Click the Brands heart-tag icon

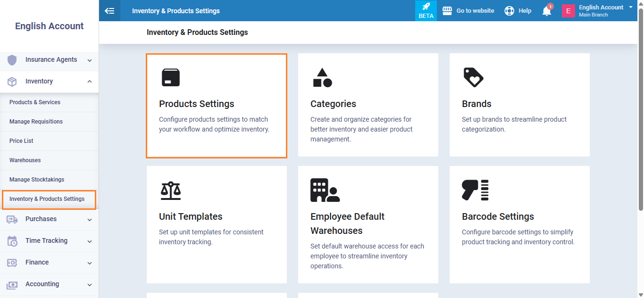(x=473, y=77)
